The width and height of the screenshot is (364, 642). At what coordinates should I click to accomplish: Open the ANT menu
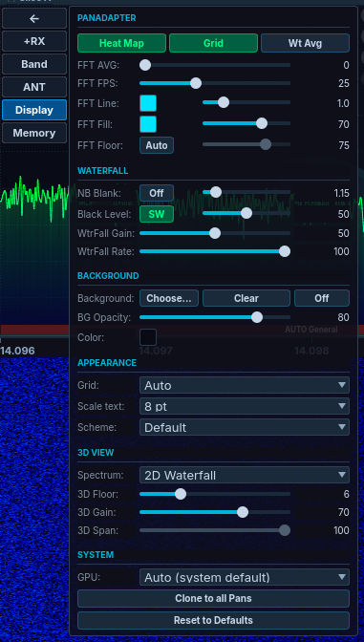click(34, 87)
